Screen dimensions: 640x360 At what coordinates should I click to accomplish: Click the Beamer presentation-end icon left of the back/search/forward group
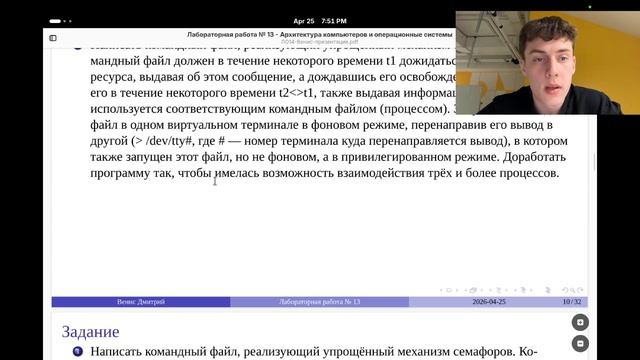(x=548, y=290)
